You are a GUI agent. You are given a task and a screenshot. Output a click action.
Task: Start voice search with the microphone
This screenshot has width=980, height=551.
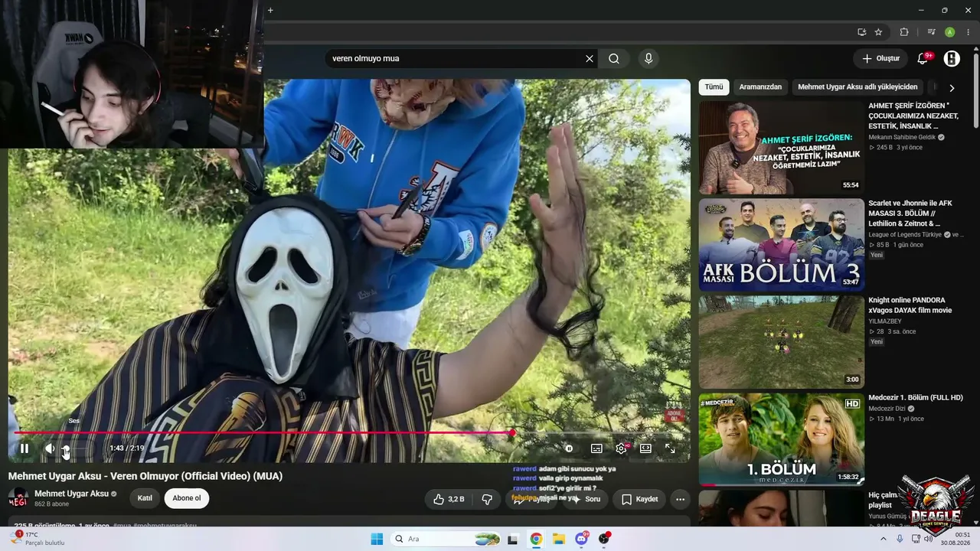(x=648, y=58)
